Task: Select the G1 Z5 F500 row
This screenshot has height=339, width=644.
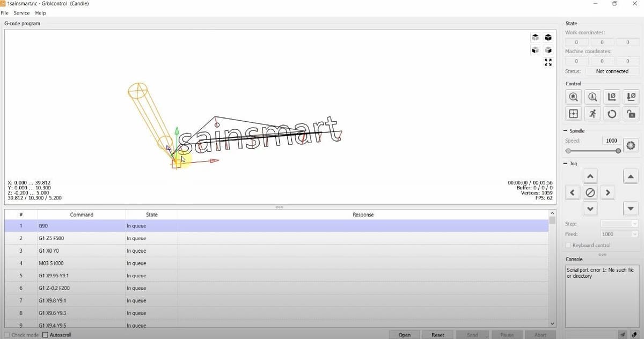Action: click(x=276, y=238)
